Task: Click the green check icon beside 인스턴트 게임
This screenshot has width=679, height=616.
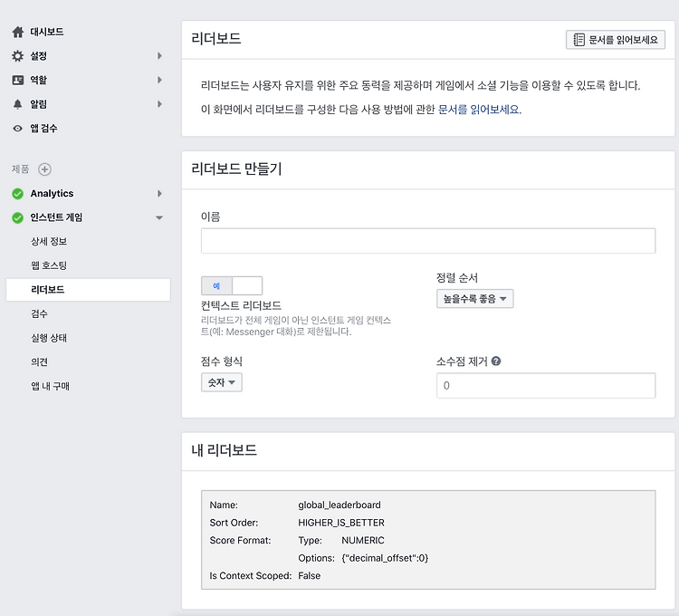Action: [x=18, y=217]
